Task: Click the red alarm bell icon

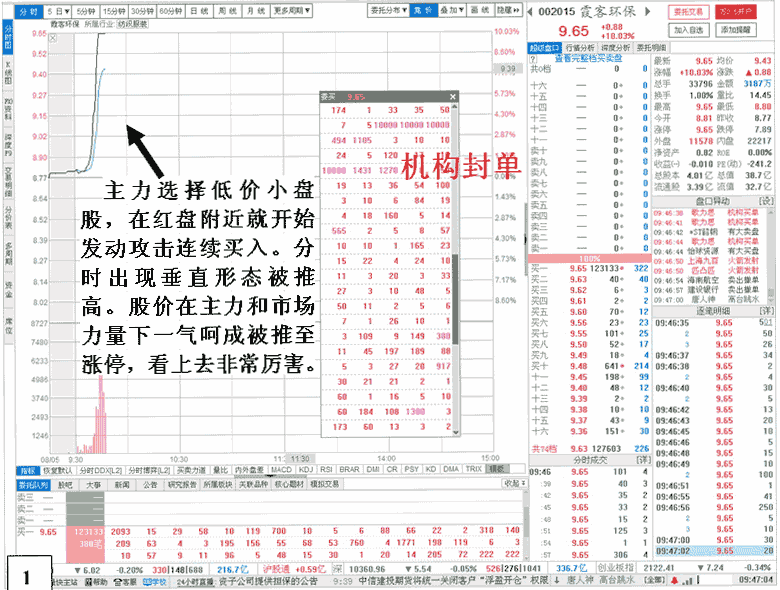Action: tap(675, 580)
